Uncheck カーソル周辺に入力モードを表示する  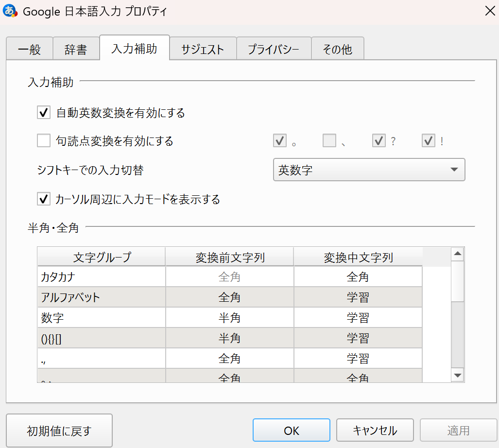pyautogui.click(x=44, y=199)
